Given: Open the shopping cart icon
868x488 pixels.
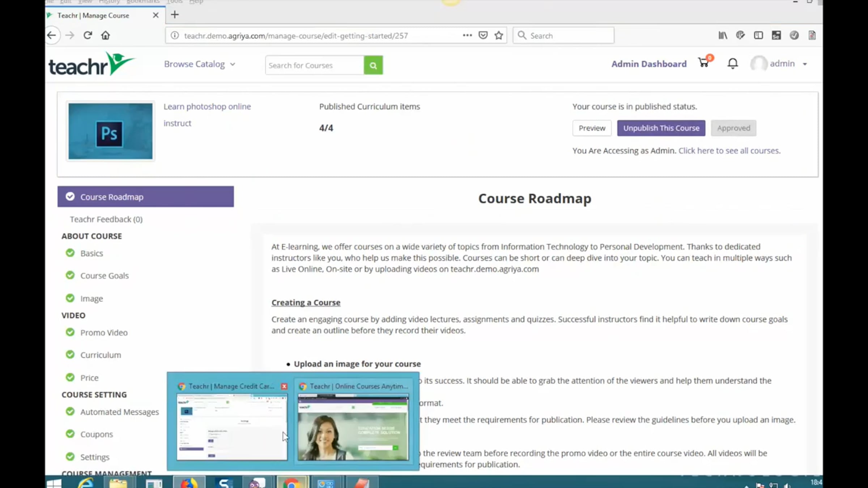Looking at the screenshot, I should (x=703, y=63).
